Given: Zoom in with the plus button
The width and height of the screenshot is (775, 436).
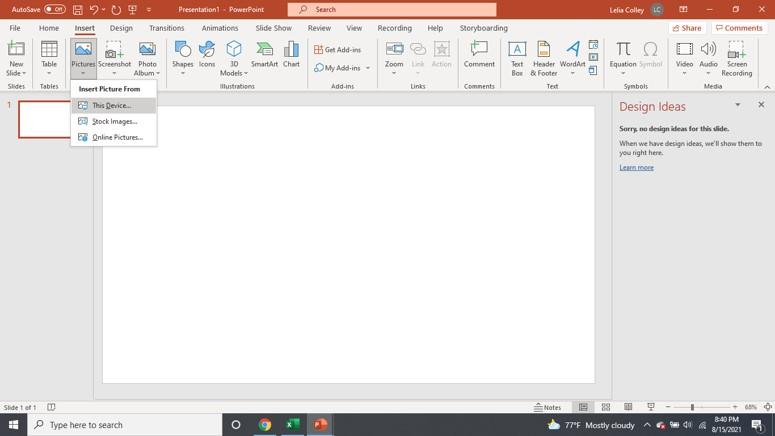Looking at the screenshot, I should tap(735, 407).
